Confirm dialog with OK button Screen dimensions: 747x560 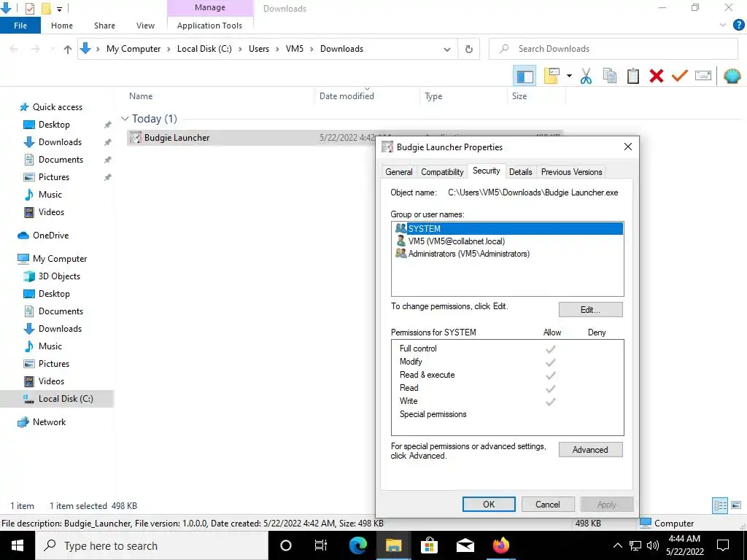click(489, 505)
